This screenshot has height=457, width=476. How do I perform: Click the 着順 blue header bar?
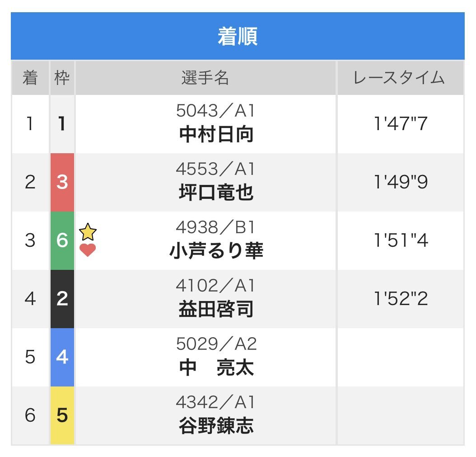(238, 36)
